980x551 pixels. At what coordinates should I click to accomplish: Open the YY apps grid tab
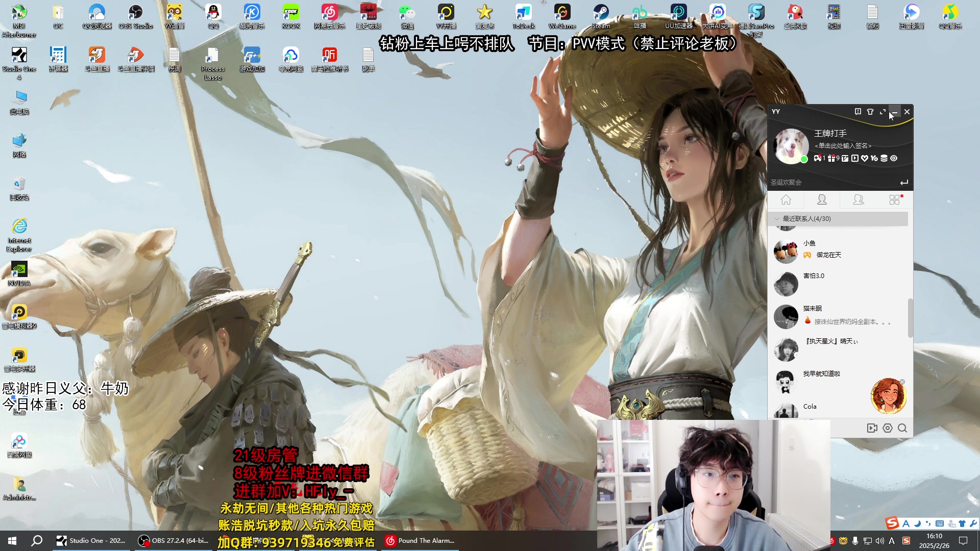[x=895, y=199]
